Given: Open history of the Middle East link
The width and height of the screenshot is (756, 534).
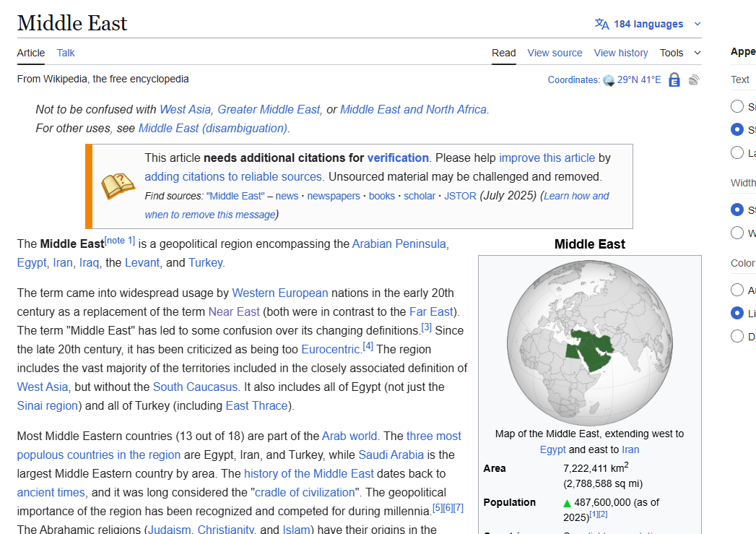Looking at the screenshot, I should (308, 474).
